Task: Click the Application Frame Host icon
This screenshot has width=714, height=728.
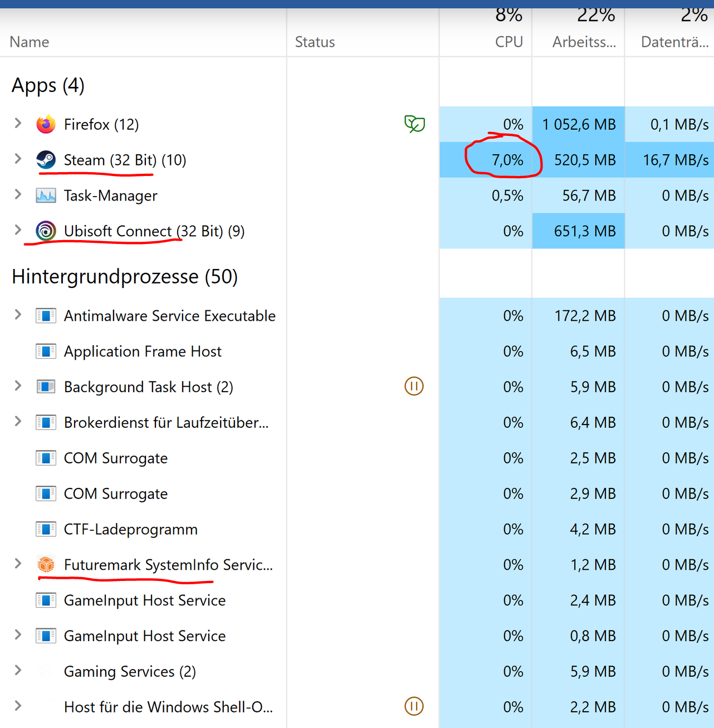Action: pos(46,351)
